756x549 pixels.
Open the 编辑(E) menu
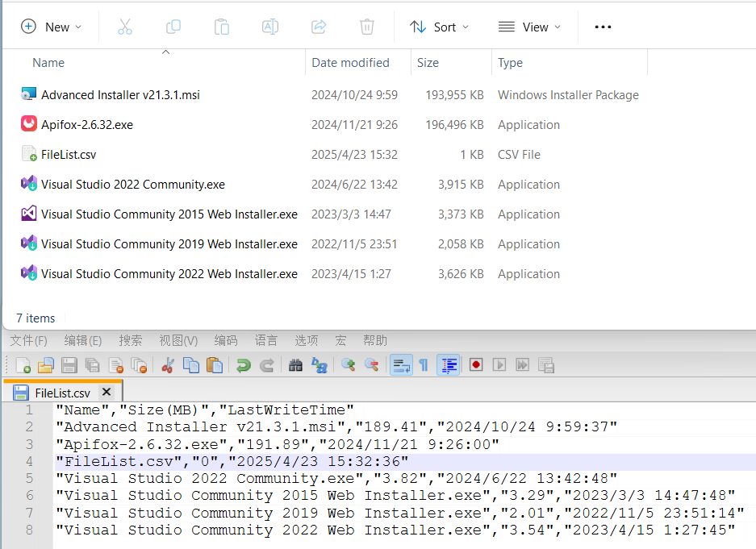point(83,340)
